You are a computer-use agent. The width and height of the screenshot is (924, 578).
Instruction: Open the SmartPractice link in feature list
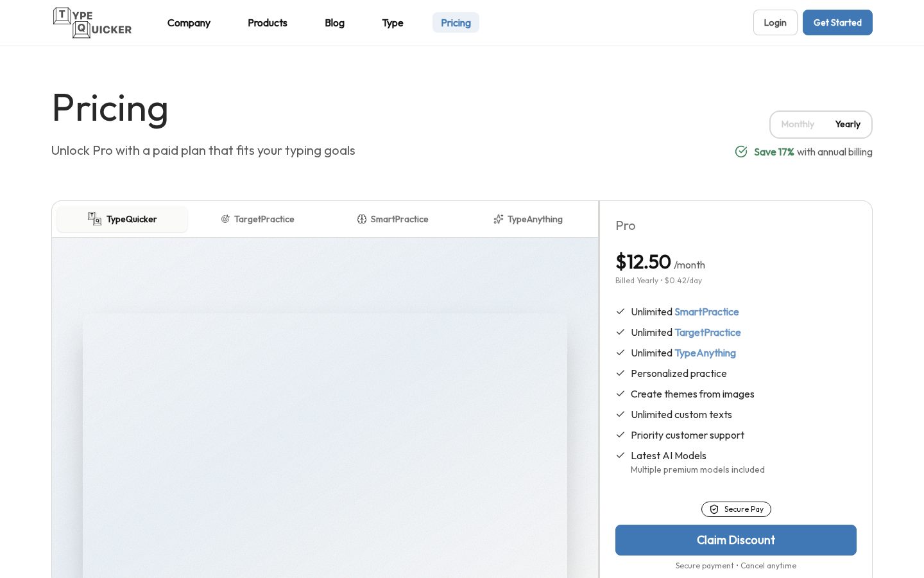706,312
